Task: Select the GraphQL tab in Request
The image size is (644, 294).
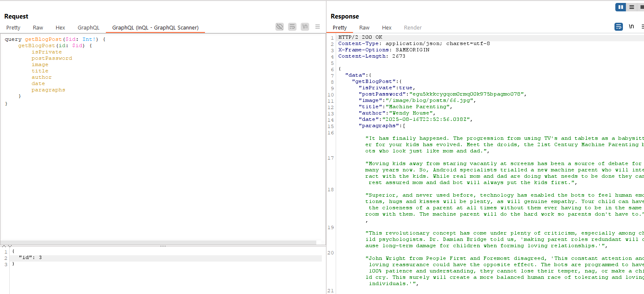Action: 89,28
